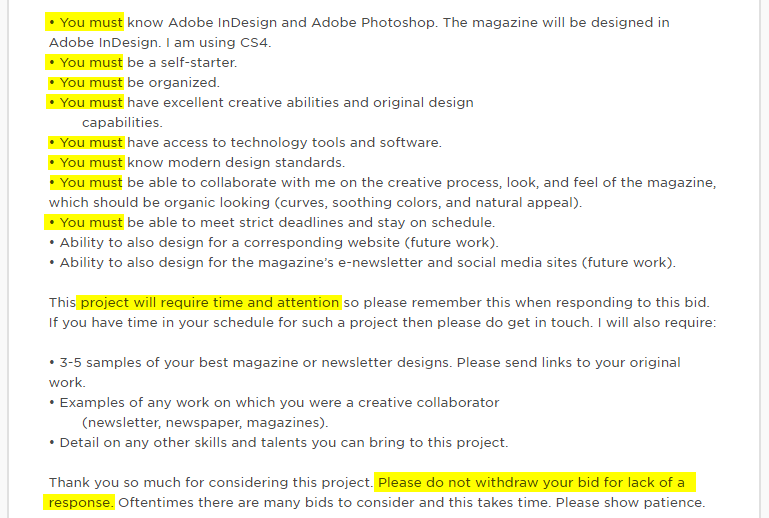Click "know modern design standards." text
This screenshot has height=518, width=769.
[236, 162]
